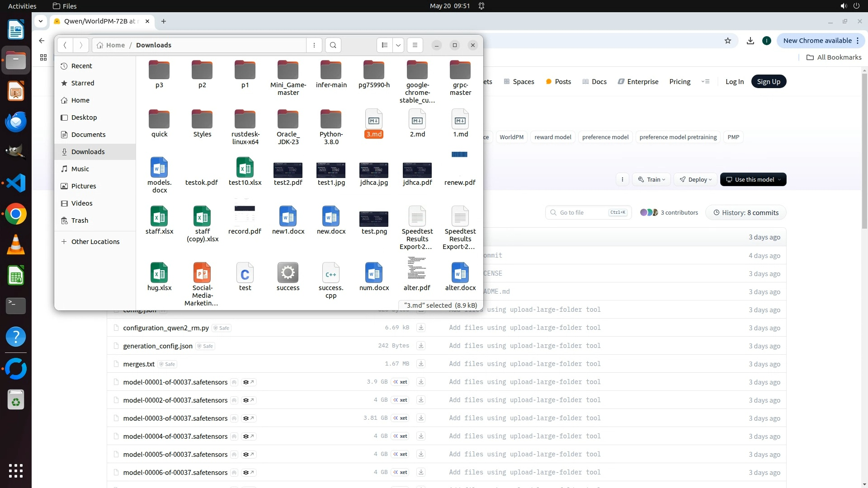Open view options dropdown arrow in Files

pyautogui.click(x=398, y=45)
